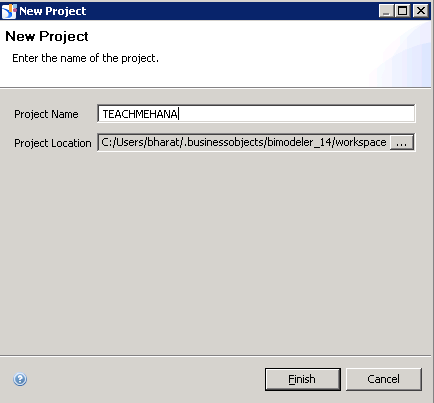Click the New Project title bar text
The image size is (434, 403).
(x=53, y=11)
